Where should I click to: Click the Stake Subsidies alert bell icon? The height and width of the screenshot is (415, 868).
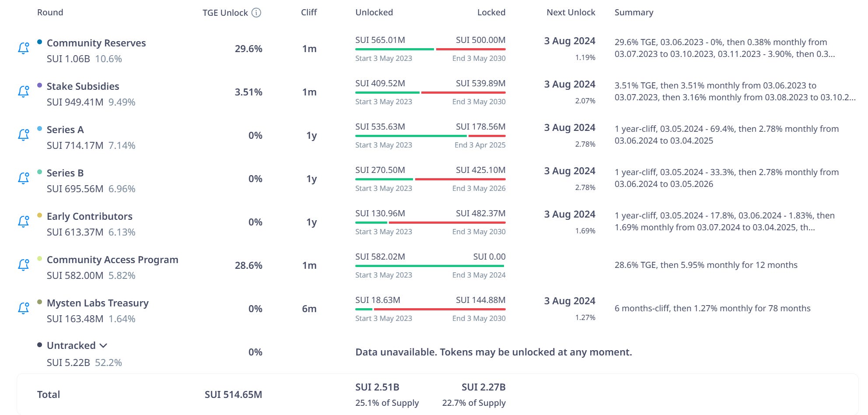point(24,91)
